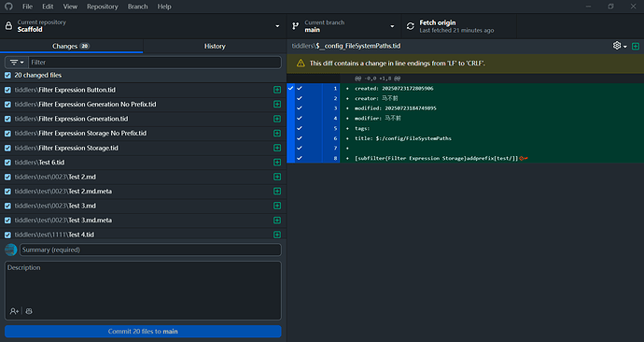Open the Current branch main dropdown
The height and width of the screenshot is (342, 644).
(343, 26)
